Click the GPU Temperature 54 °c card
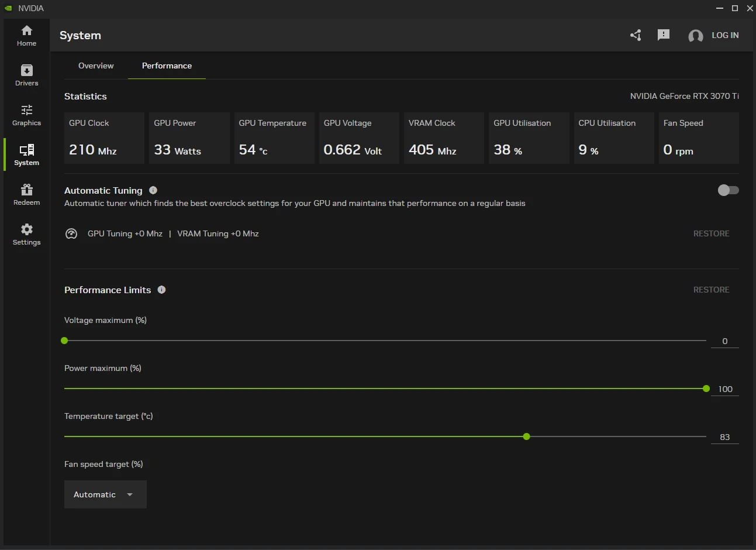This screenshot has width=756, height=550. 274,138
